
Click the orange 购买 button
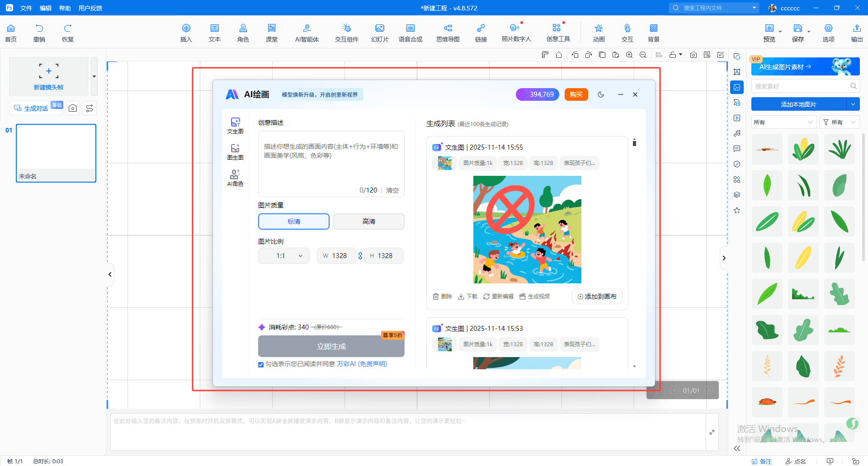point(576,94)
